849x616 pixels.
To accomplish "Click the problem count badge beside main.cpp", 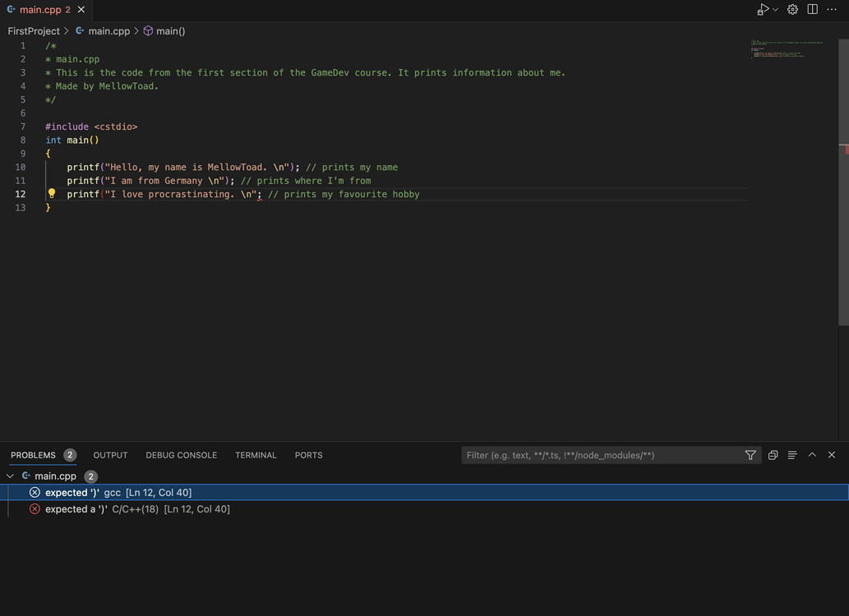I will click(x=91, y=477).
